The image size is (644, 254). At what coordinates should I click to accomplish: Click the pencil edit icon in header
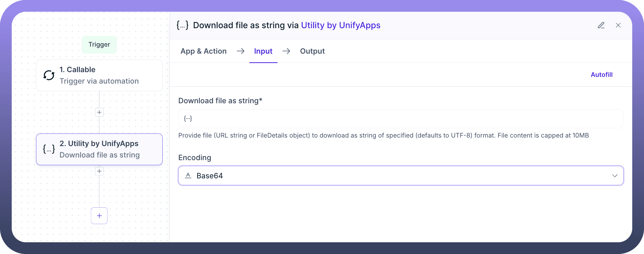pyautogui.click(x=601, y=26)
